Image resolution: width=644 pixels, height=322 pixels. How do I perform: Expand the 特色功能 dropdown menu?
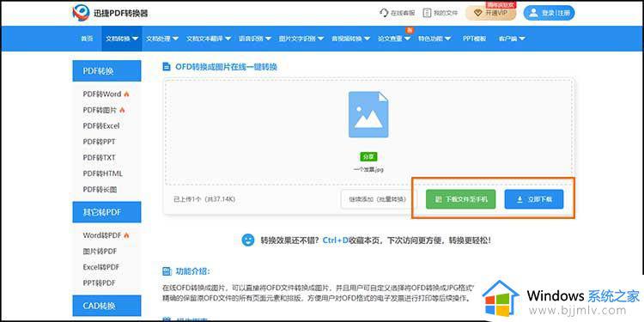tap(434, 39)
